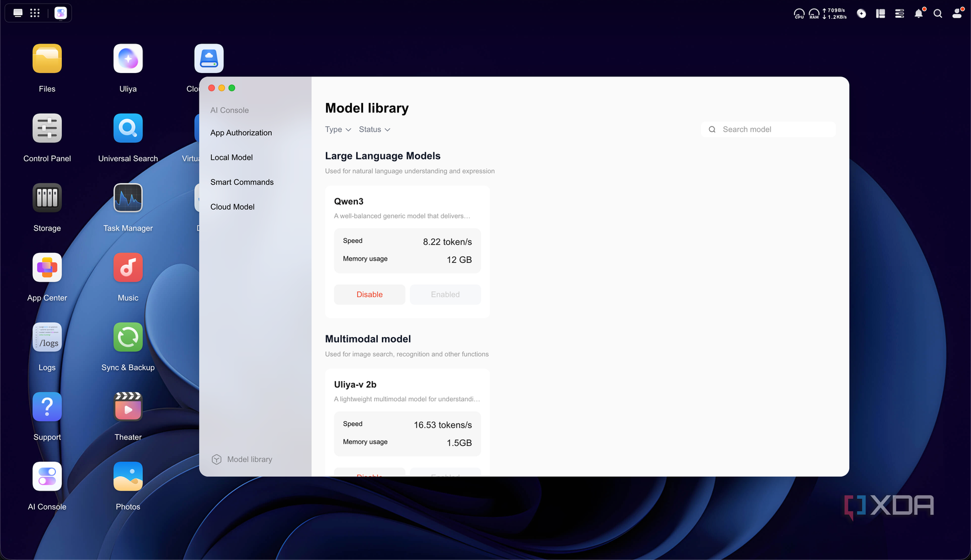
Task: Click the "16.53 tokens/s" speed value
Action: tap(443, 425)
